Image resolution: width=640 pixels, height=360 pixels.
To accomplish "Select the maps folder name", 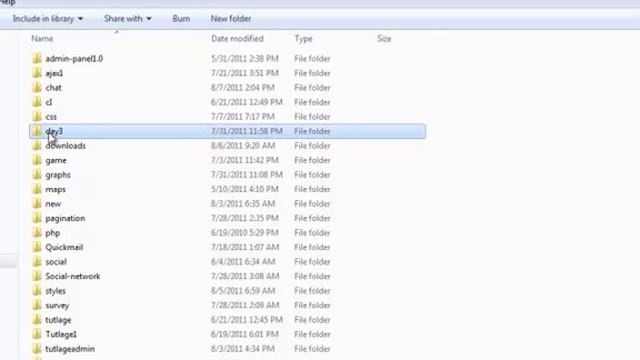I will click(x=56, y=189).
